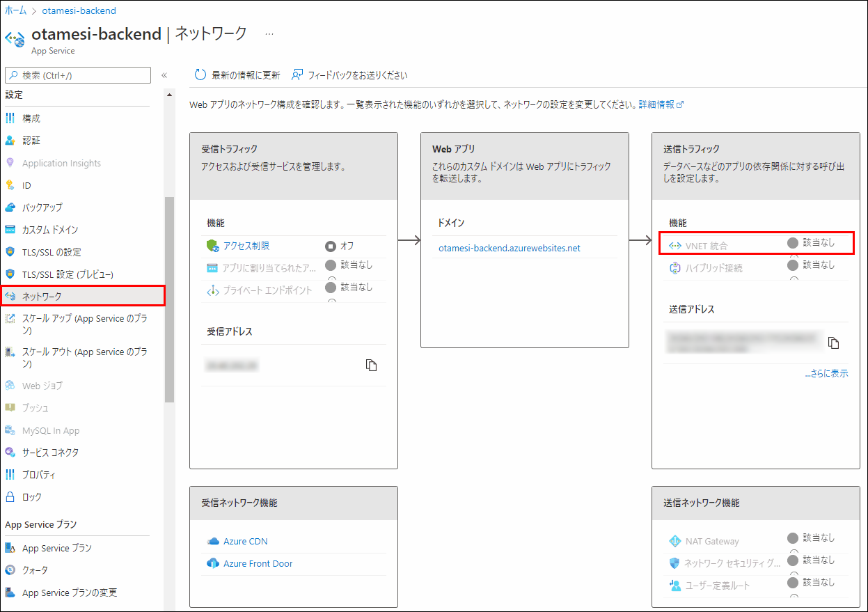Viewport: 868px width, 612px height.
Task: Click the スケール アウト icon in sidebar
Action: (x=10, y=352)
